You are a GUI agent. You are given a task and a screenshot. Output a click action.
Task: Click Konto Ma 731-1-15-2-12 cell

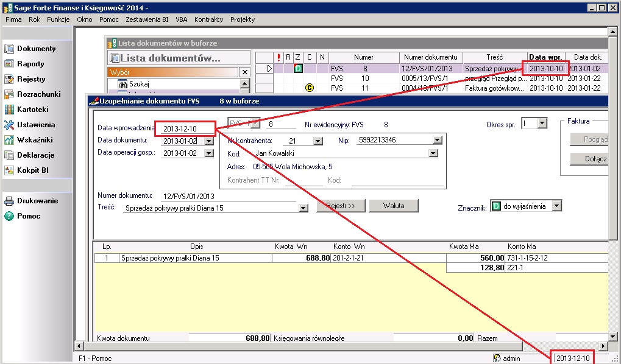pos(556,258)
